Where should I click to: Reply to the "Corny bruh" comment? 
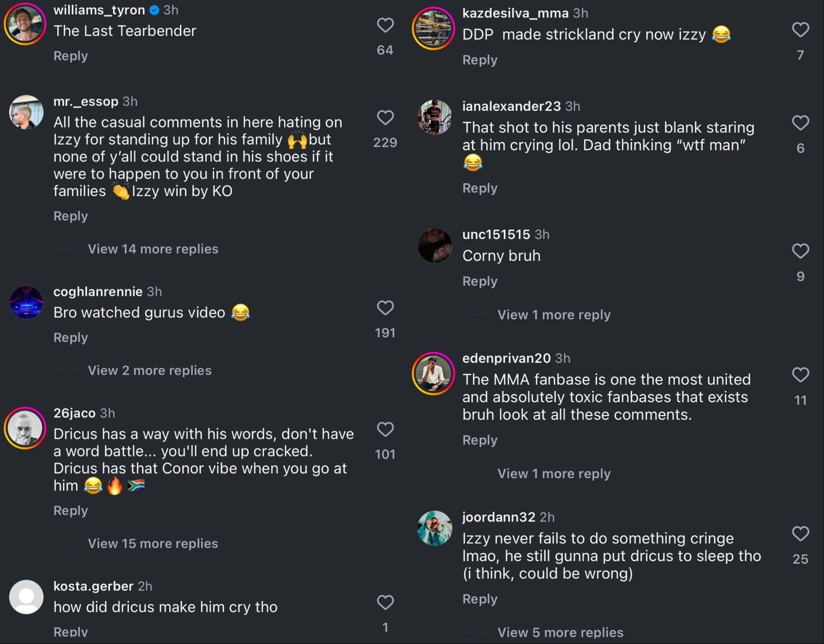pos(479,281)
